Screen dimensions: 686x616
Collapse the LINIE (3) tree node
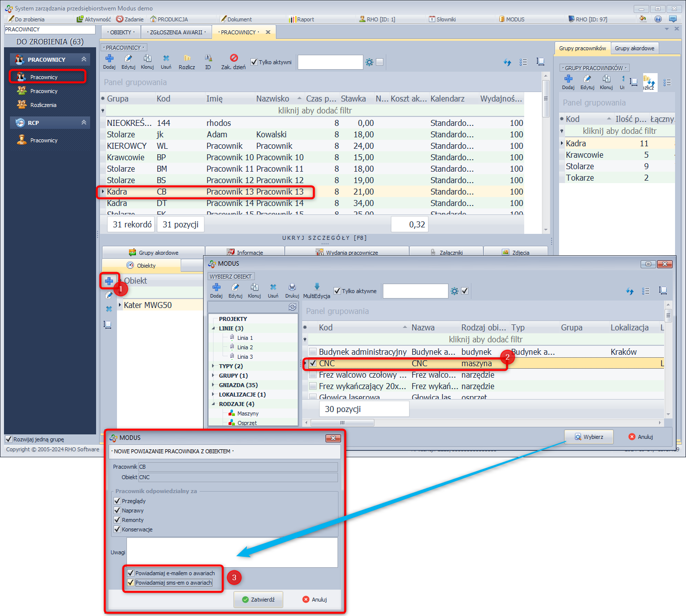[x=214, y=328]
